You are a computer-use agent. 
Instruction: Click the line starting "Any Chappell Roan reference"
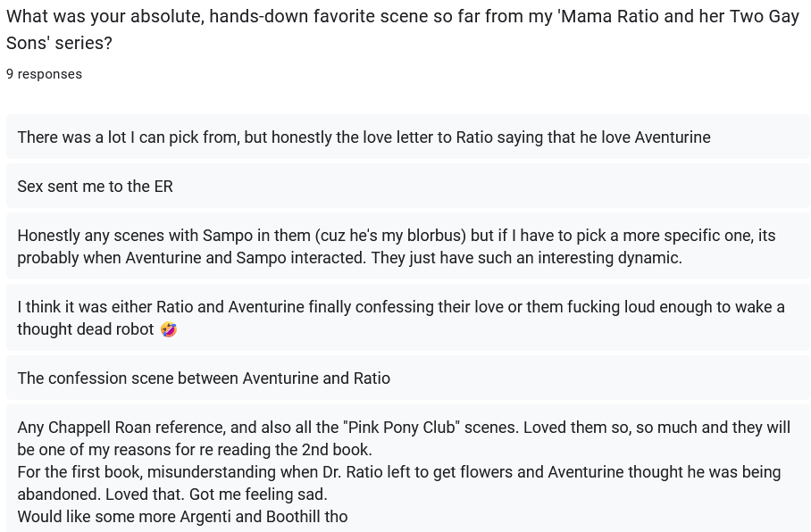coord(403,428)
